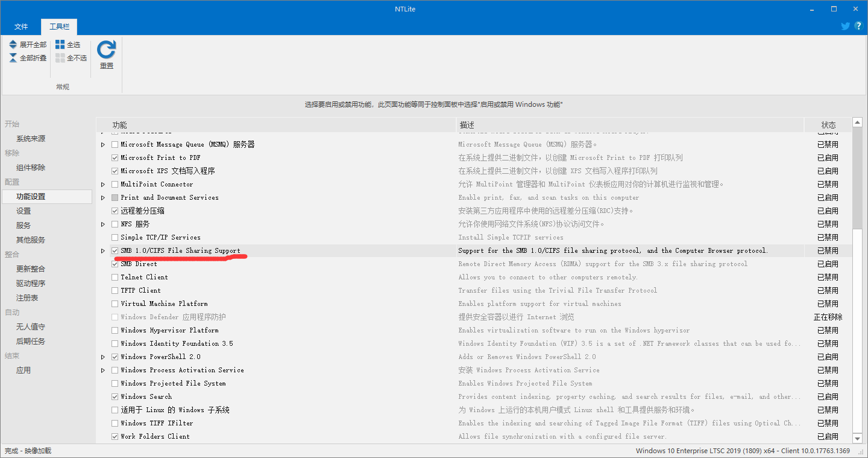The image size is (868, 458).
Task: Open 无人值守 in the sidebar
Action: [x=31, y=327]
